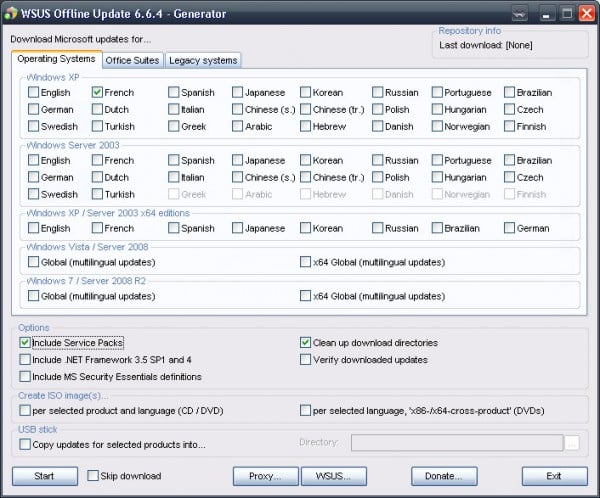Check Hebrew under Windows XP
600x498 pixels.
[305, 126]
